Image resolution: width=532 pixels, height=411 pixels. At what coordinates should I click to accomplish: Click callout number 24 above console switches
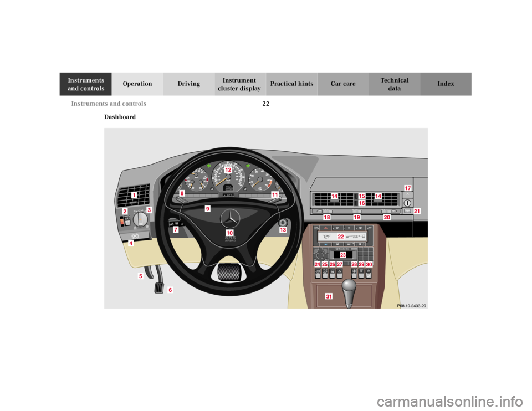click(317, 264)
